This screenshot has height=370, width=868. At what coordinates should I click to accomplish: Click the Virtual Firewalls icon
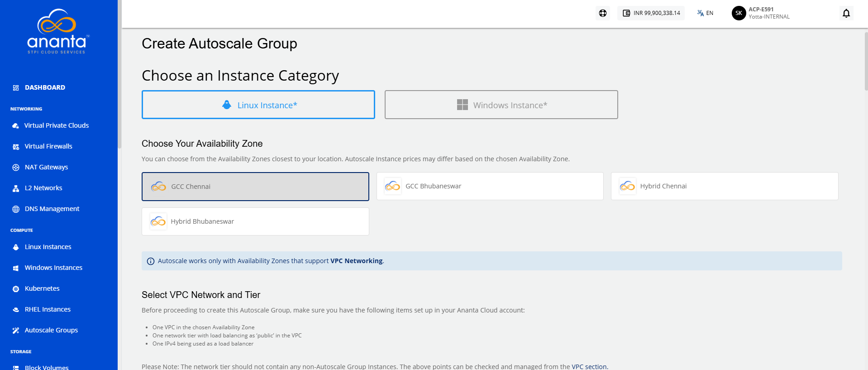pos(16,147)
